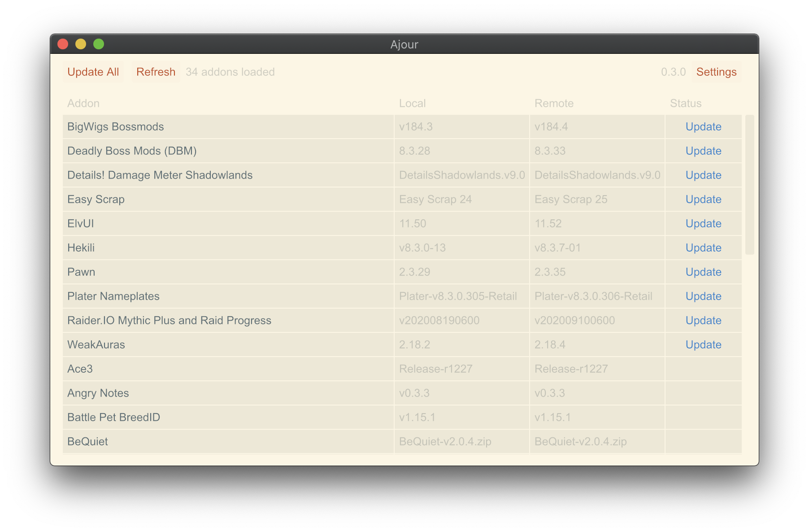
Task: Update Pawn to 2.3.35
Action: (x=703, y=272)
